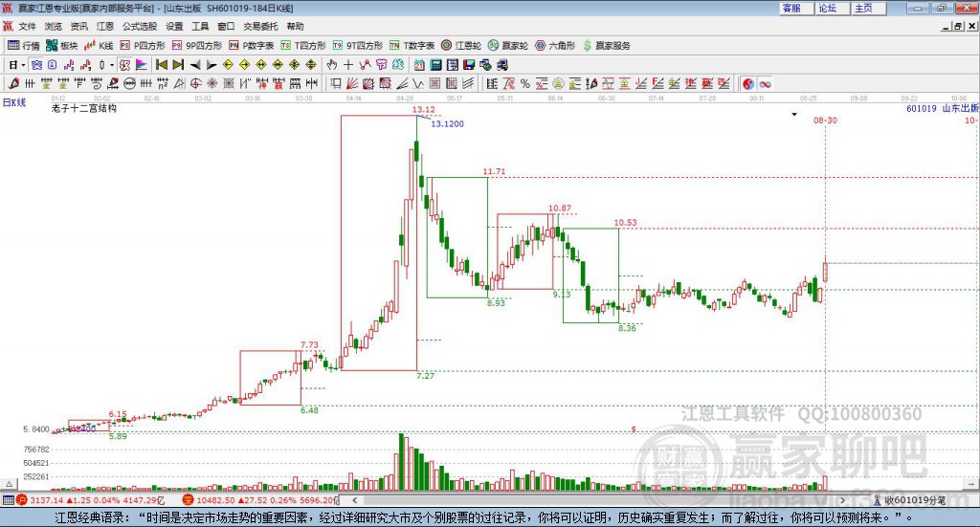Open the 板块 sector view
The image size is (980, 527).
(x=61, y=45)
